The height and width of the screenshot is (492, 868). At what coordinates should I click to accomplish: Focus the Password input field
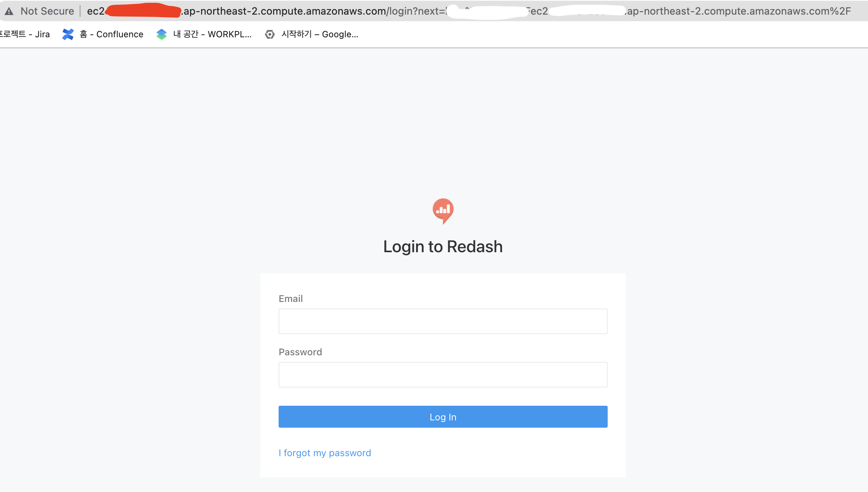(x=443, y=375)
